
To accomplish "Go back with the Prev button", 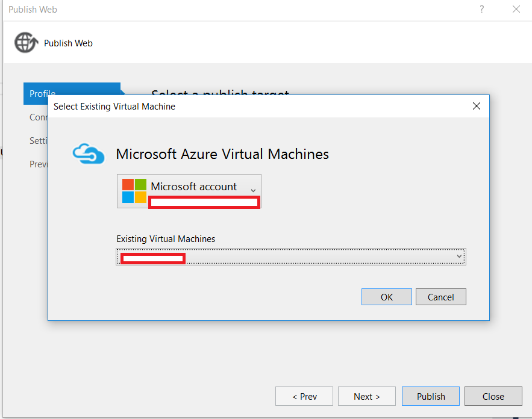I will click(x=304, y=396).
